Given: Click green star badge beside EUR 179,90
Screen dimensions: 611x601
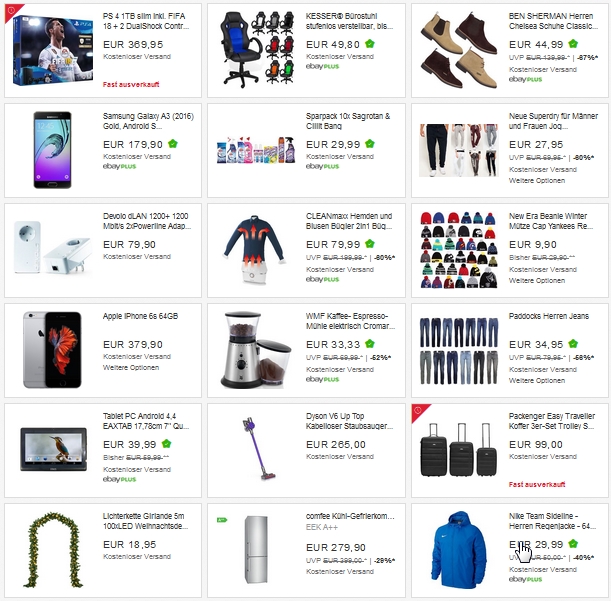Looking at the screenshot, I should pyautogui.click(x=173, y=144).
